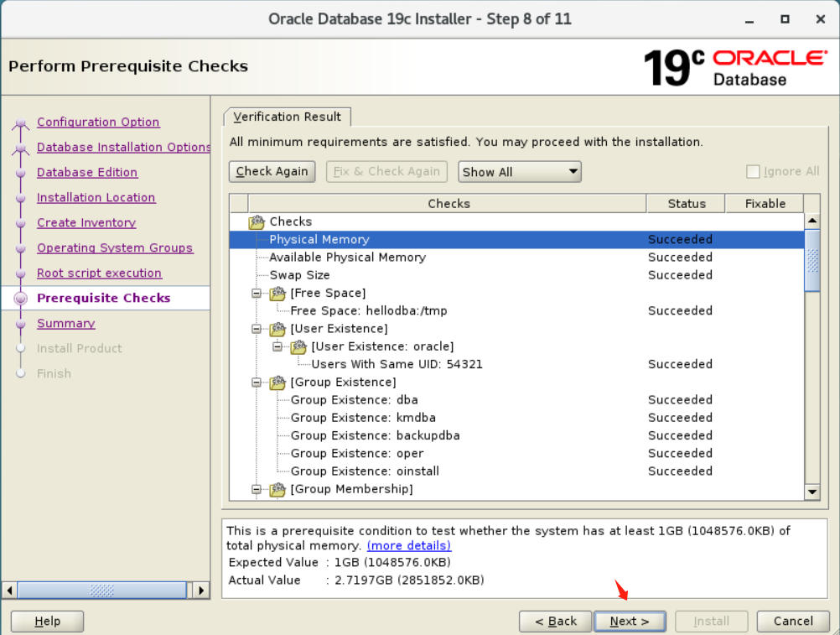Click the Status column header
The image size is (840, 635).
(x=687, y=204)
